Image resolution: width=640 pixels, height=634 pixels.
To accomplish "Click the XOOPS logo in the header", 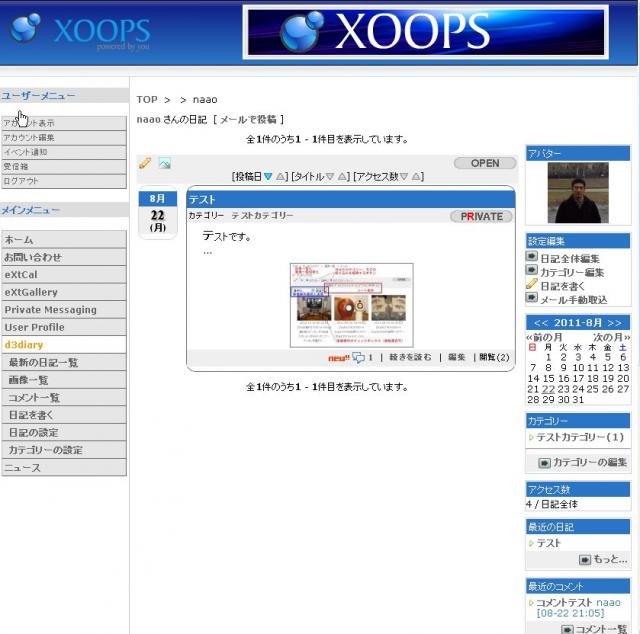I will point(80,29).
